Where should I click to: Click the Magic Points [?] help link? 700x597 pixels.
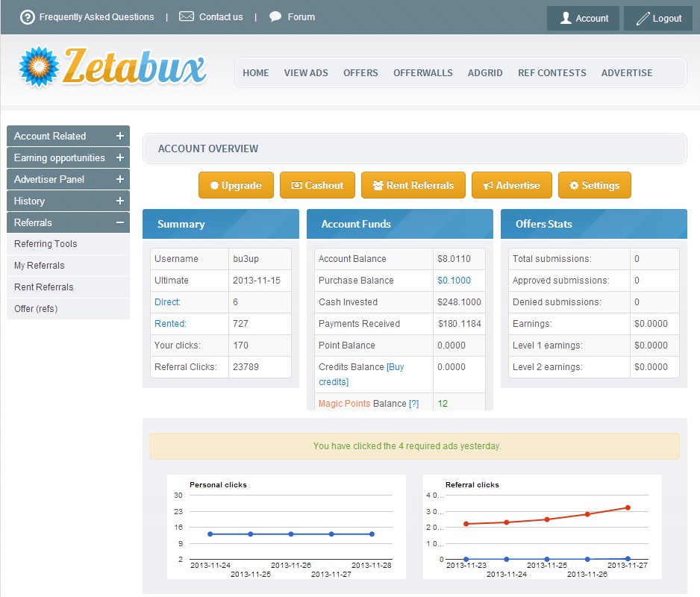click(x=414, y=404)
